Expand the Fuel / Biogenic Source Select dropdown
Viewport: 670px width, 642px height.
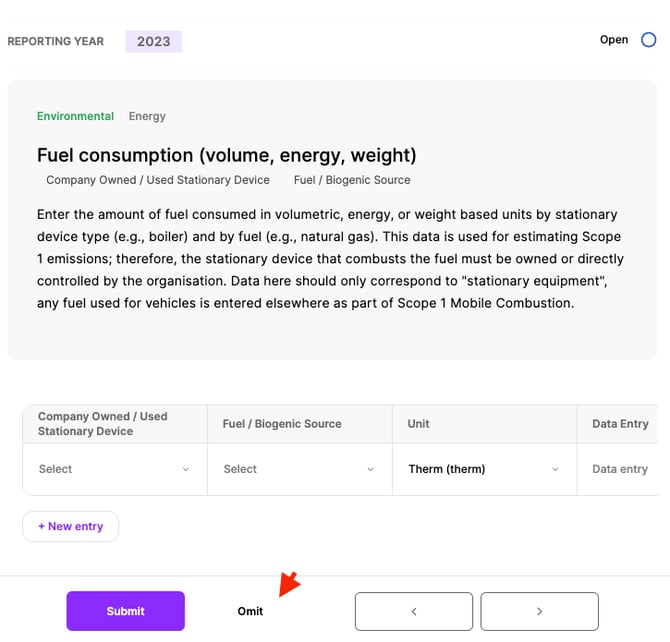(x=299, y=469)
